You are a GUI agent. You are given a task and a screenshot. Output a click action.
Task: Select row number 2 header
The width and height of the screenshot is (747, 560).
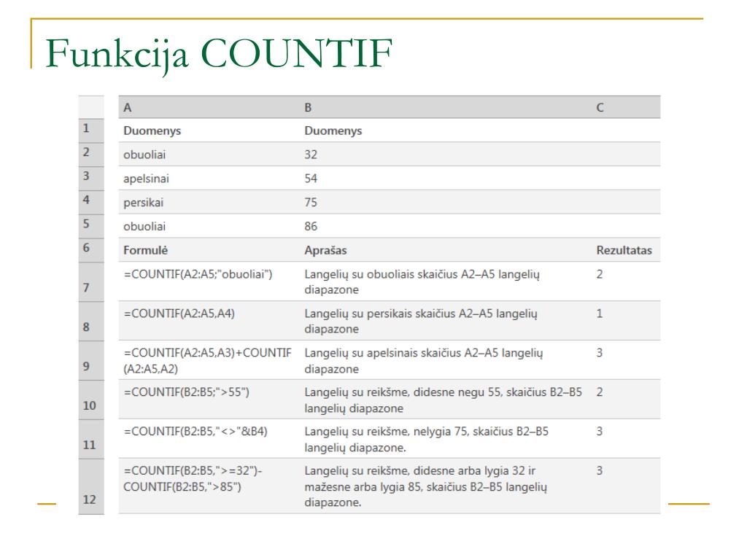click(91, 155)
